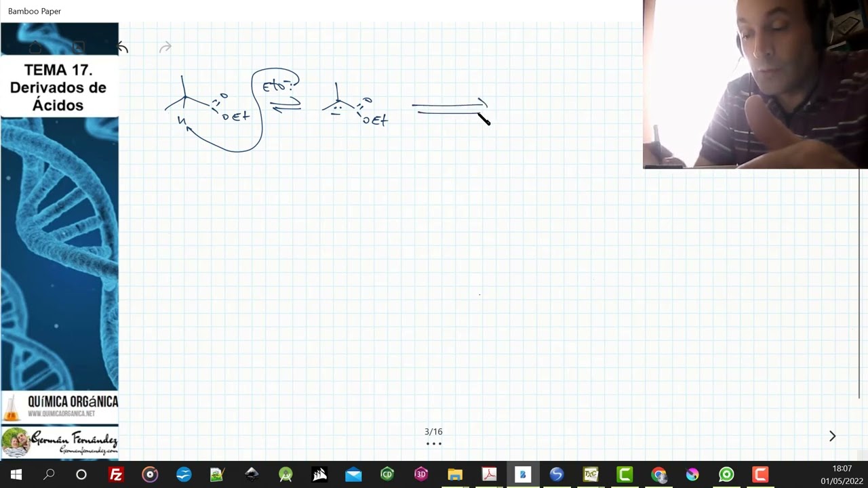Open the Mail app from taskbar

[x=353, y=474]
